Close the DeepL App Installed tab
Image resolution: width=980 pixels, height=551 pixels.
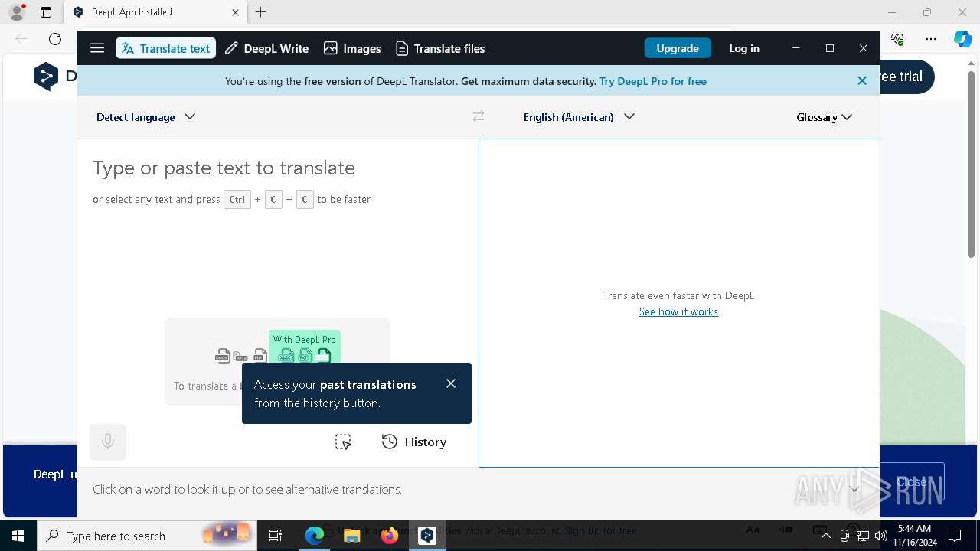pos(235,12)
